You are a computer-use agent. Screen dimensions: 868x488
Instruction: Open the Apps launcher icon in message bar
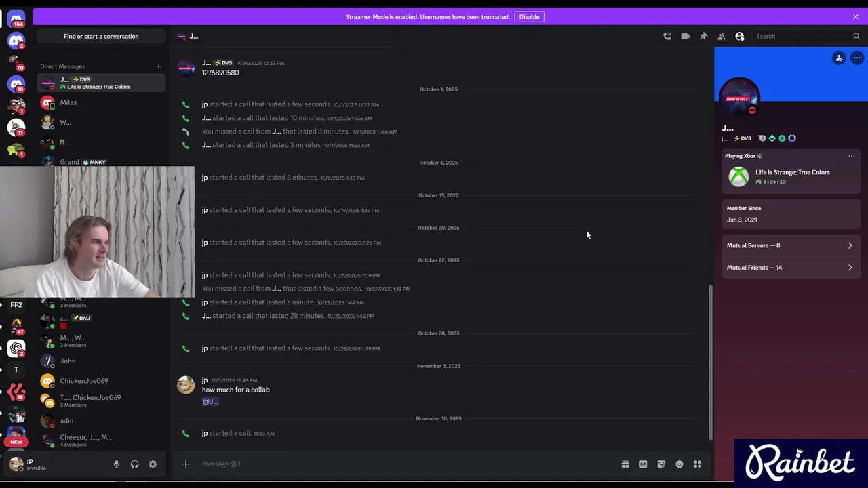click(697, 464)
